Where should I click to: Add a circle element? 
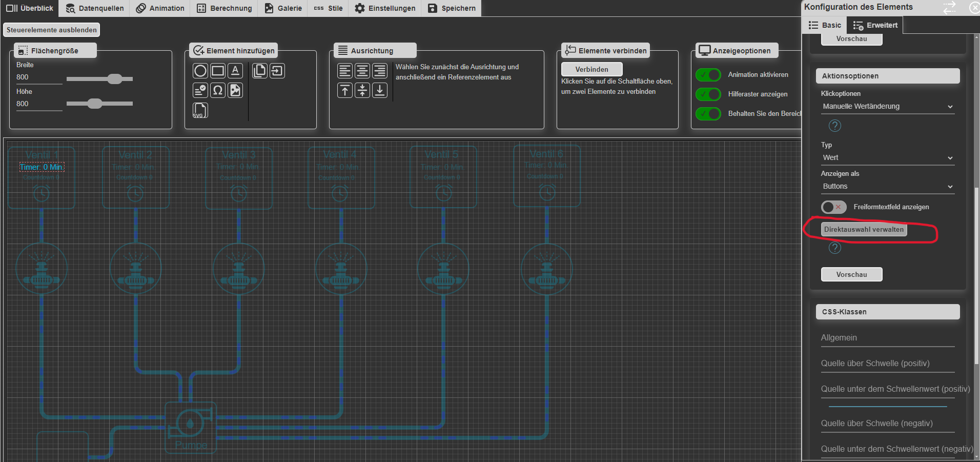click(200, 71)
